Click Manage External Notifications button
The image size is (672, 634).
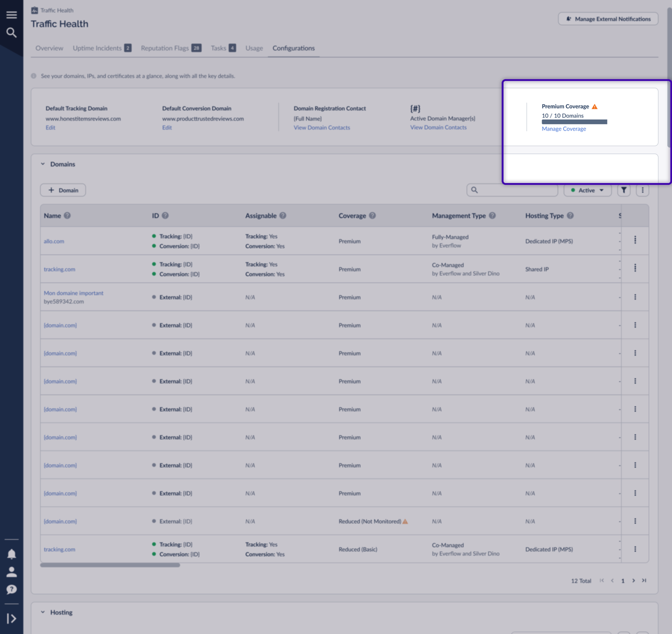(x=608, y=18)
